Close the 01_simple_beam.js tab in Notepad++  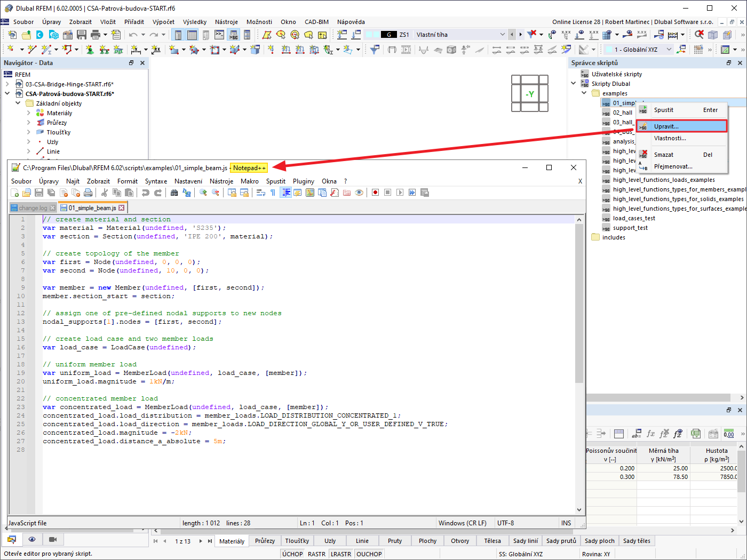point(122,208)
